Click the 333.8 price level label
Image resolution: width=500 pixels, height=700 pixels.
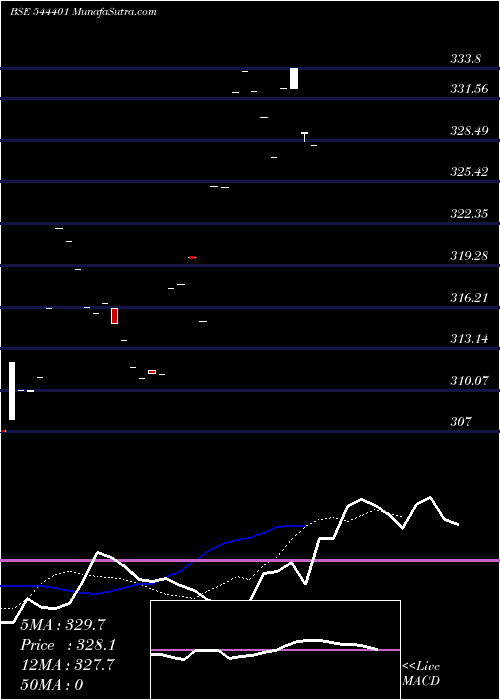pyautogui.click(x=465, y=59)
